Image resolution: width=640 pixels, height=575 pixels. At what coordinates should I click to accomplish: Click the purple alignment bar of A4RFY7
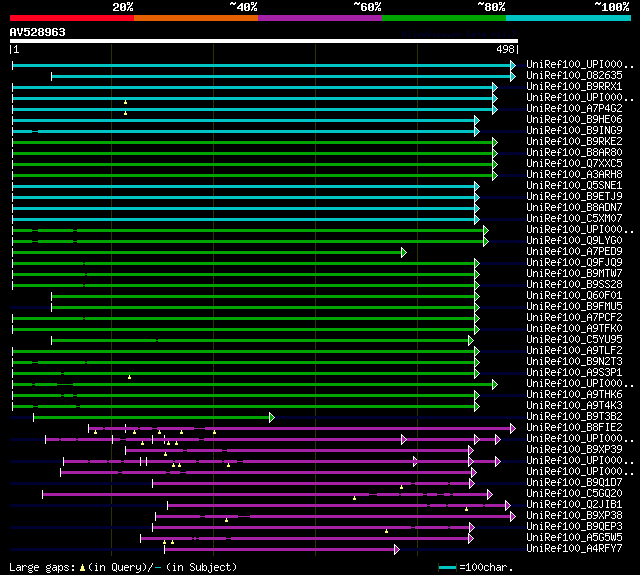[279, 550]
